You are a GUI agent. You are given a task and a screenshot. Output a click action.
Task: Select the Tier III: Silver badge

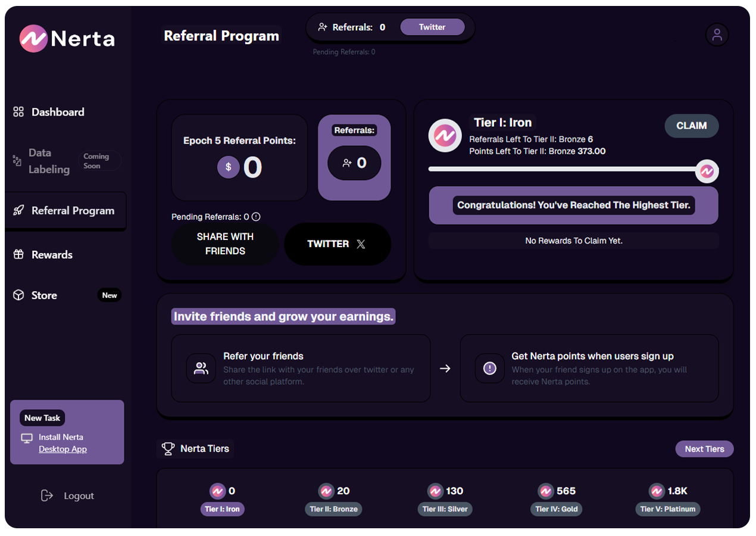tap(445, 509)
